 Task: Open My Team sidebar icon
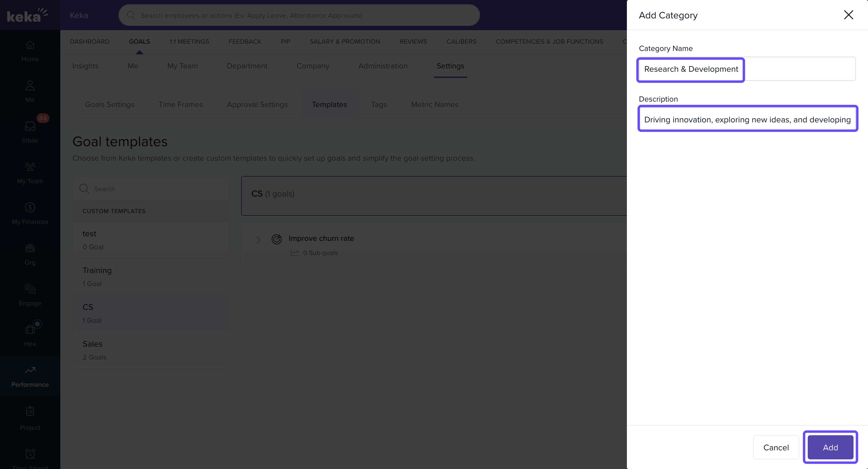point(30,166)
